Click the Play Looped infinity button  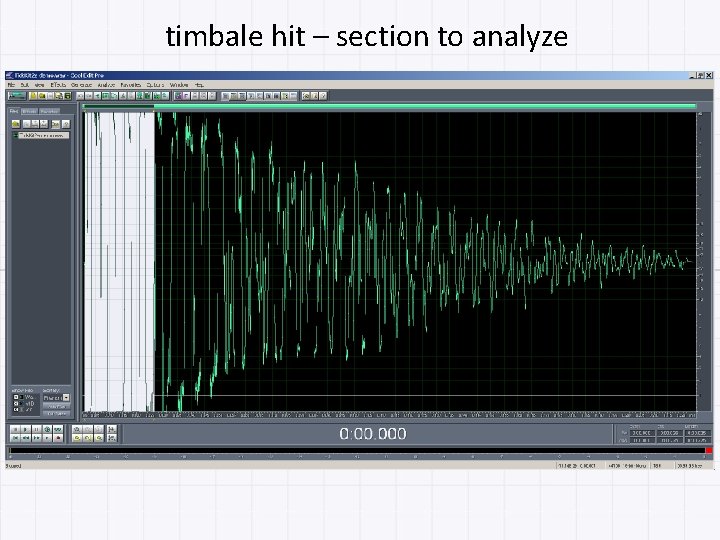point(58,429)
